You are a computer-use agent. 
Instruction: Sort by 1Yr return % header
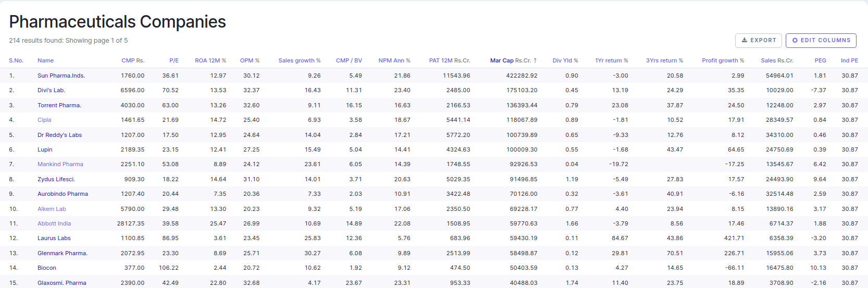[611, 60]
